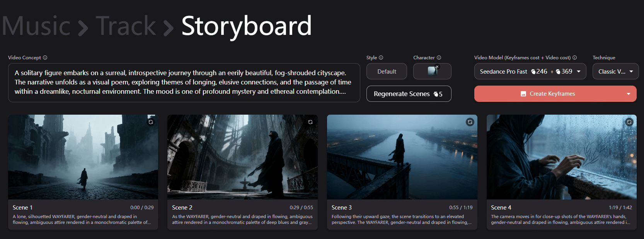
Task: Click the Regenerate Scenes button
Action: click(x=409, y=94)
